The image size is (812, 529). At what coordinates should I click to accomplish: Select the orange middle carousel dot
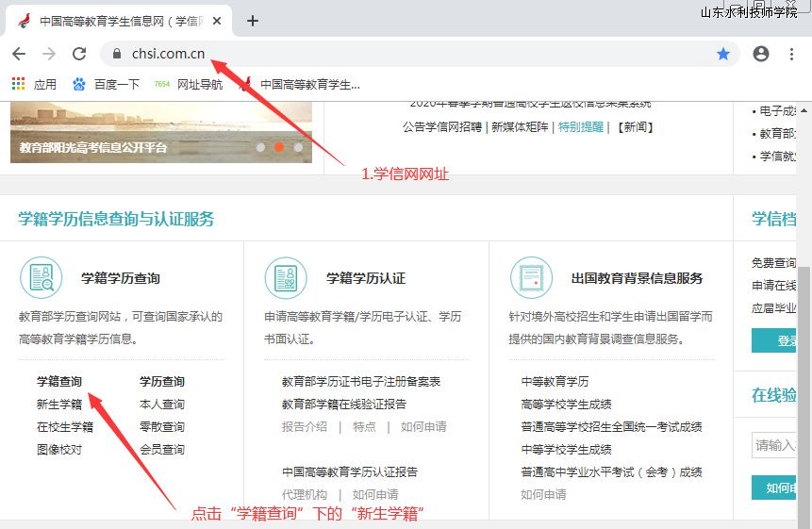click(x=279, y=147)
